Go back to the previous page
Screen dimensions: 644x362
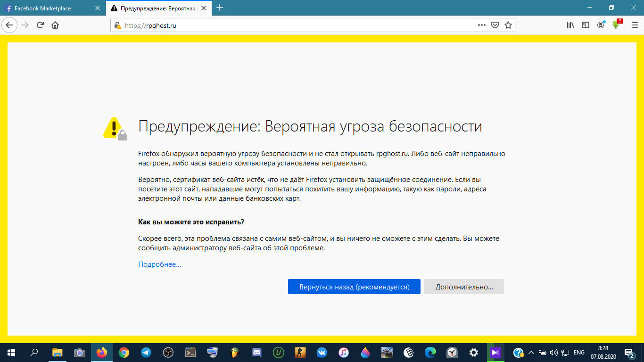(10, 25)
